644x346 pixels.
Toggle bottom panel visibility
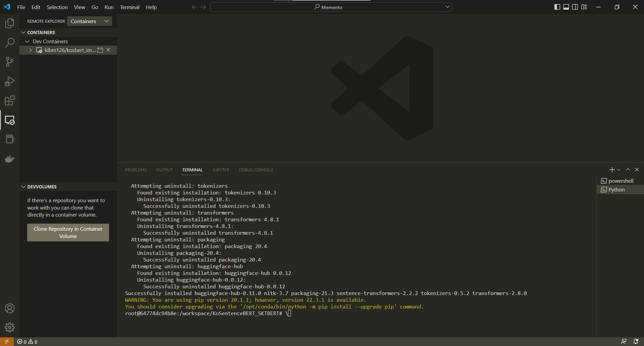566,7
